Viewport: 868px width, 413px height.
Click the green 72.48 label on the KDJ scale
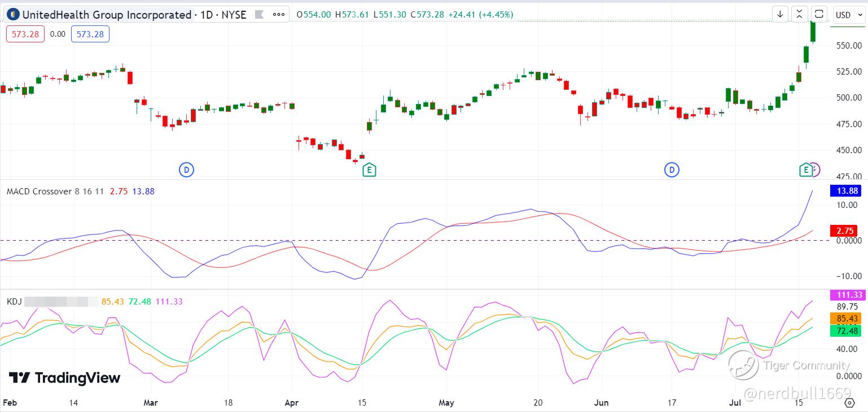coord(846,331)
